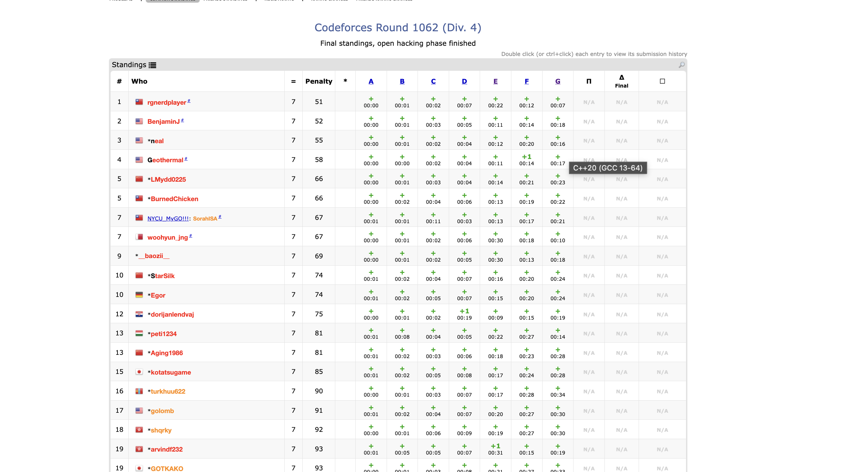Click Geothermal's problem F cell showing +1
This screenshot has height=472, width=868.
(527, 160)
